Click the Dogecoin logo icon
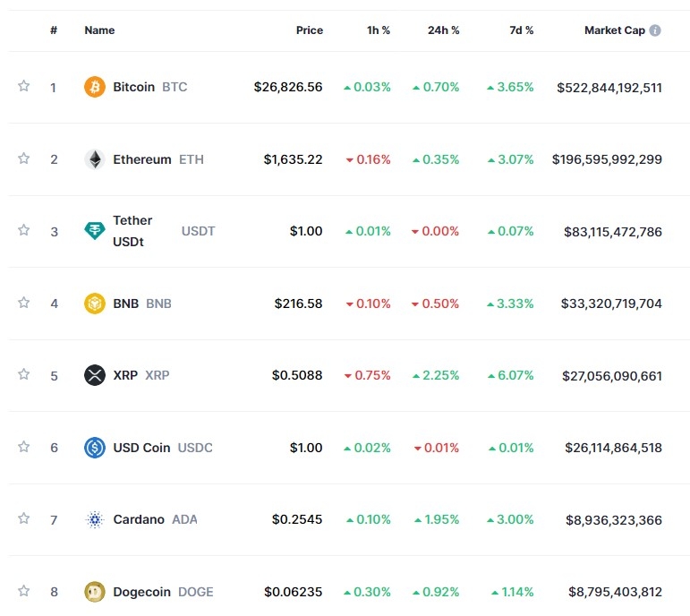 point(95,591)
